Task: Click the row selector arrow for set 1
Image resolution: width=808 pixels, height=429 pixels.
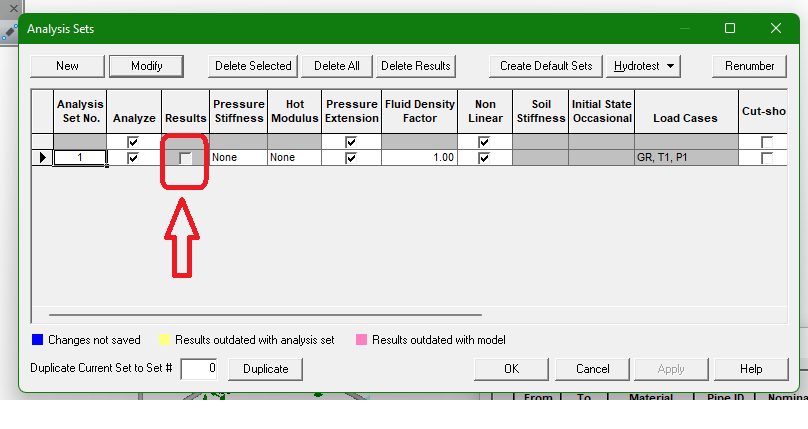Action: [x=42, y=158]
